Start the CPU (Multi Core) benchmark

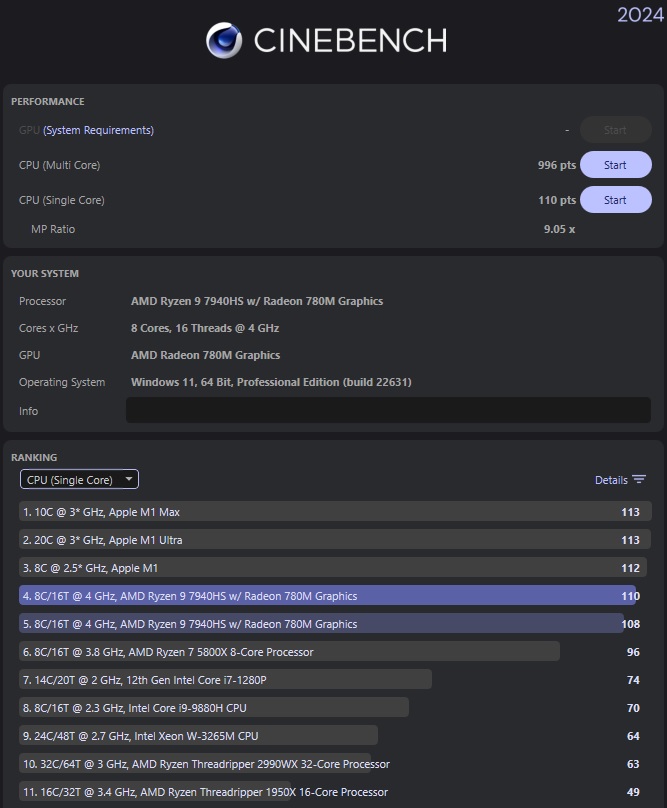pos(615,165)
